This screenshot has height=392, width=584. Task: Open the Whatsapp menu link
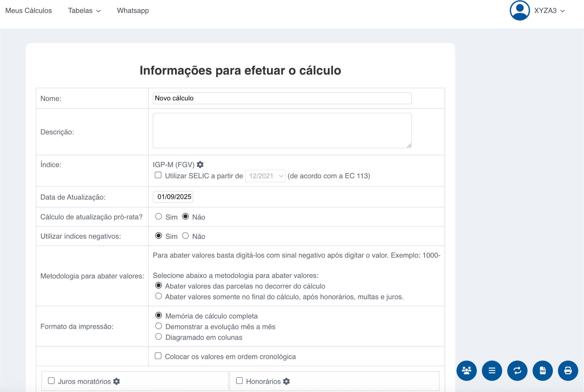pos(133,11)
